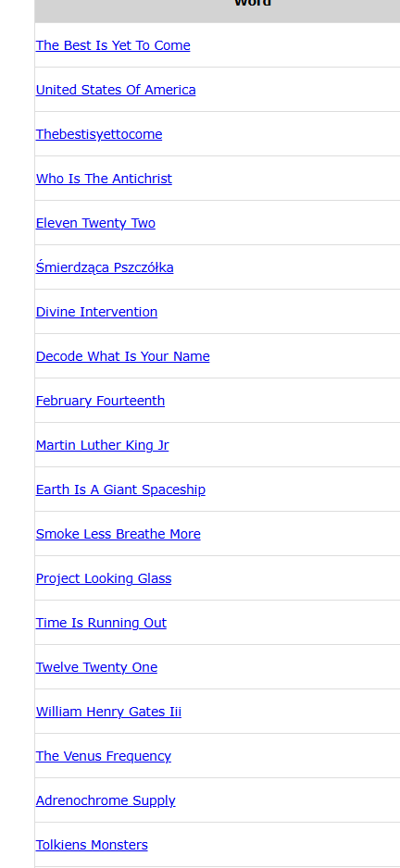Screen dimensions: 400x868
Task: Open the Project Looking Glass entry
Action: (x=104, y=578)
